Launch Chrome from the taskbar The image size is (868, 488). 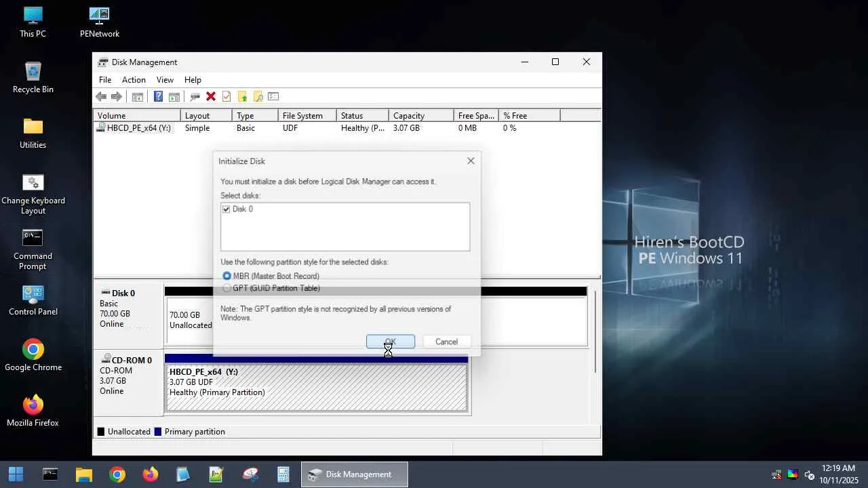117,474
